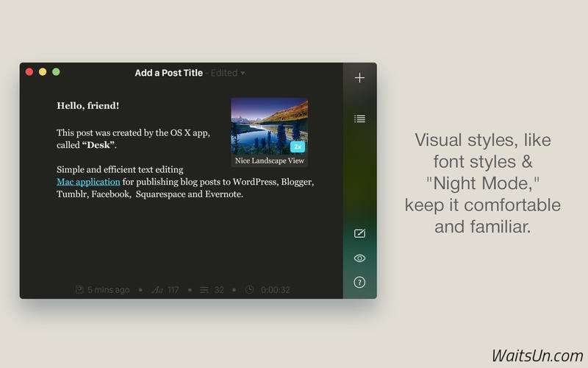Viewport: 588px width, 368px height.
Task: Click the Add a Post Title field
Action: pos(168,73)
